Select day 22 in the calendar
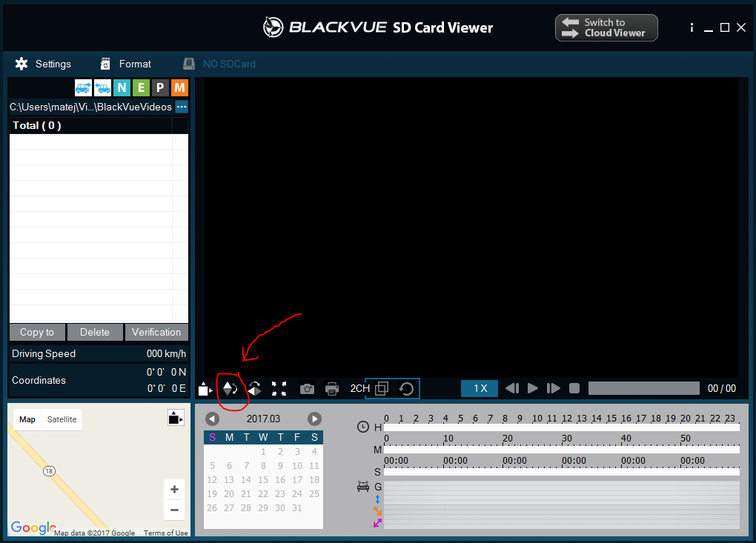756x543 pixels. 263,494
